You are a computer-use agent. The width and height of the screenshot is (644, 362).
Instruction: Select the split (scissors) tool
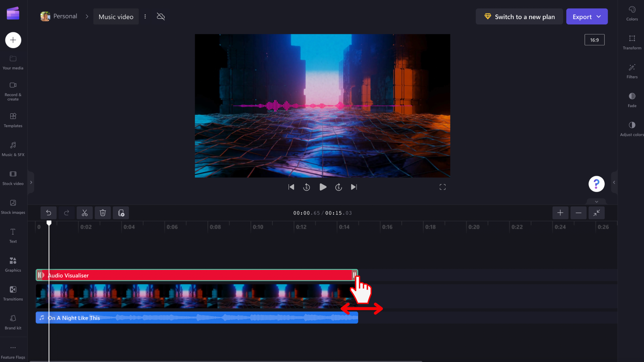click(85, 213)
